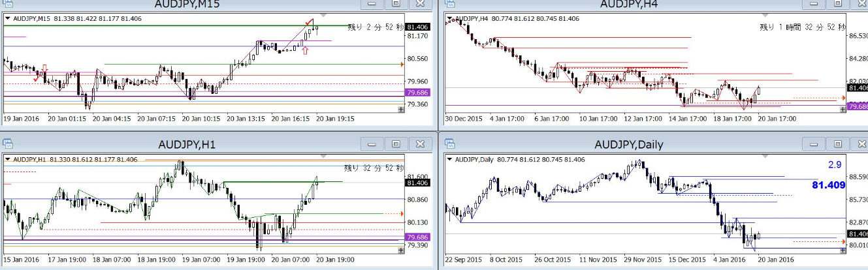Image resolution: width=868 pixels, height=270 pixels.
Task: Click the plus icon in Daily chart corner
Action: click(843, 250)
